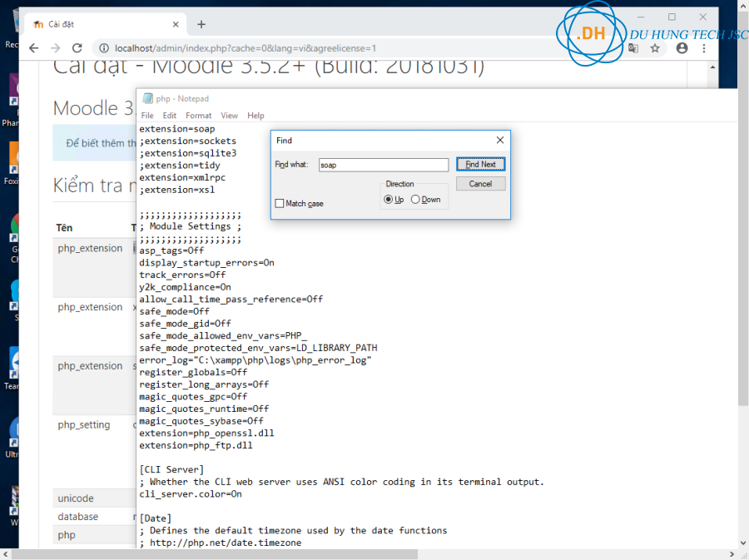Screen dimensions: 749x560
Task: Click the Google Translate icon in address bar
Action: 633,48
